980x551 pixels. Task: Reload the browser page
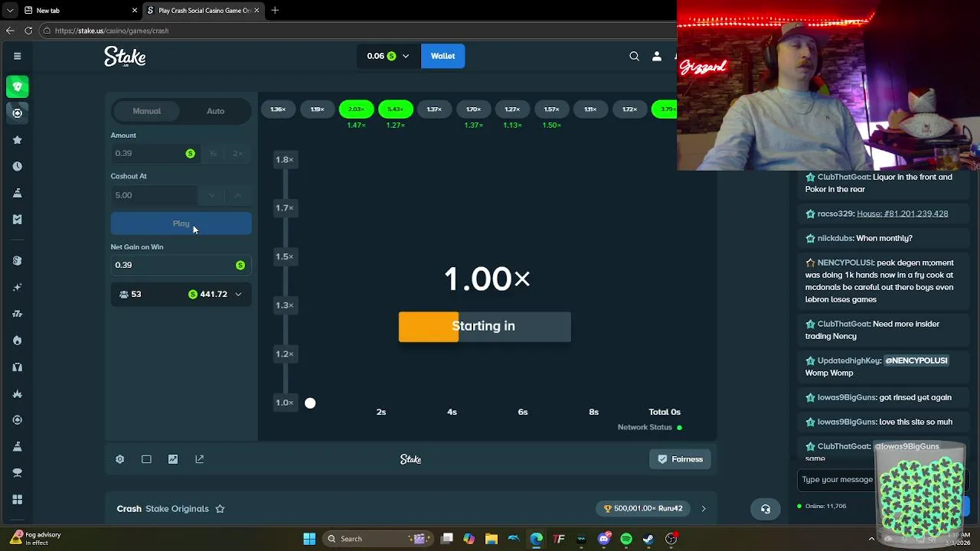point(28,31)
